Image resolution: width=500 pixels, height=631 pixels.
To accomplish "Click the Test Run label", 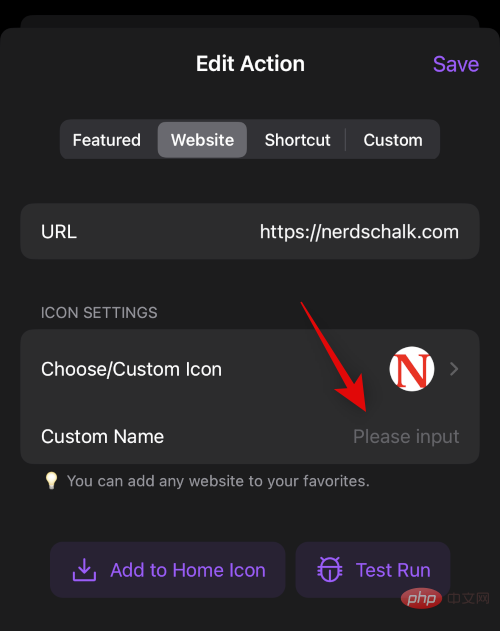I will click(x=393, y=570).
